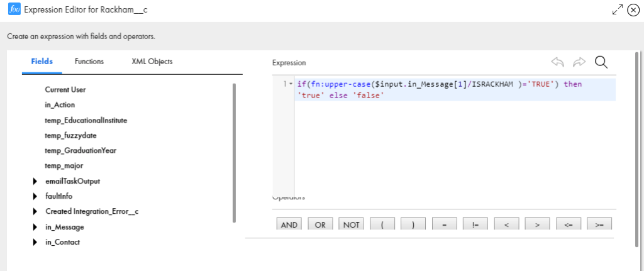644x271 pixels.
Task: Expand the in_Contact field group
Action: [35, 242]
